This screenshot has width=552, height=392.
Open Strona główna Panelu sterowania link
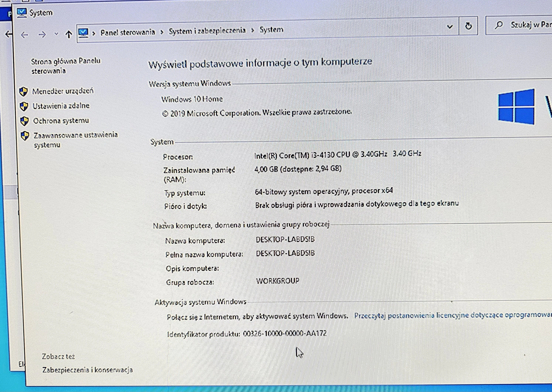coord(66,66)
